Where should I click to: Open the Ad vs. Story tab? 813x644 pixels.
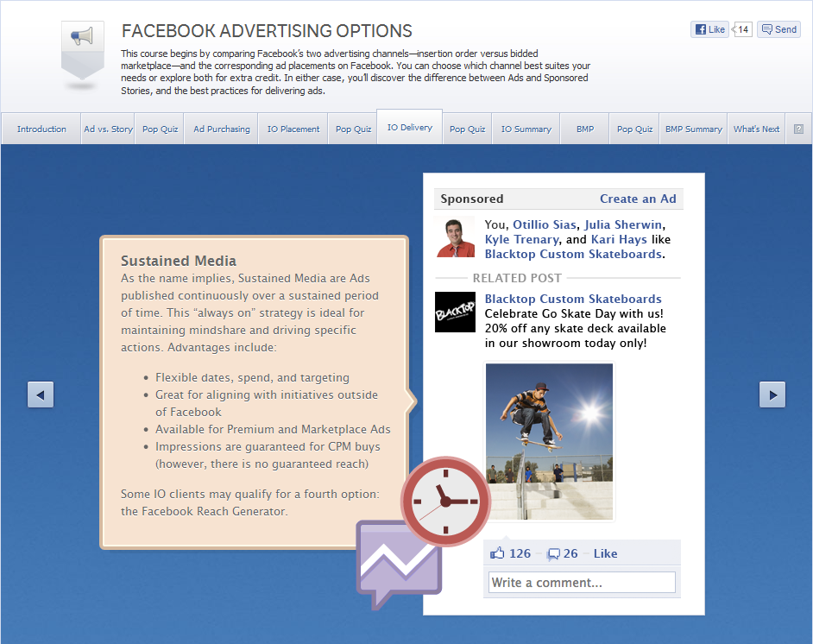[x=108, y=129]
